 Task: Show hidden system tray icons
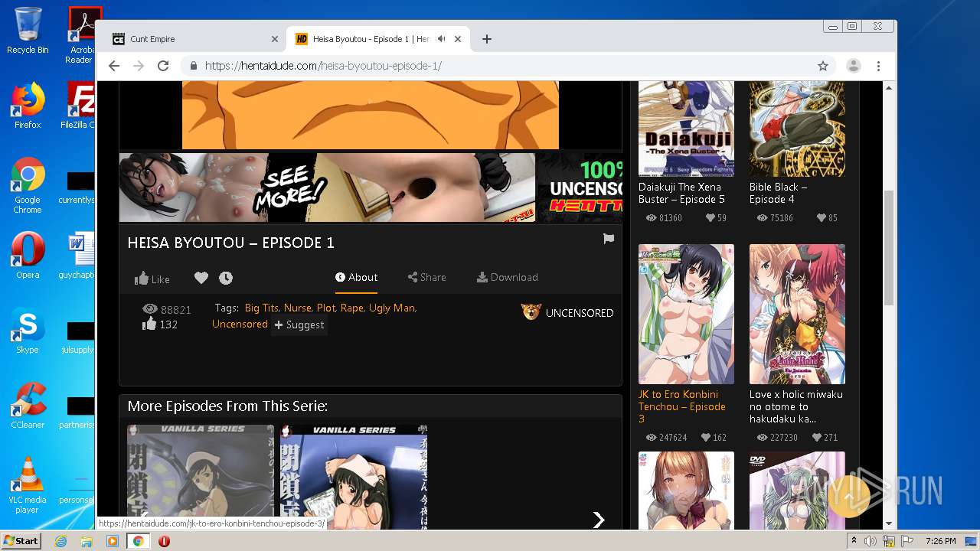tap(854, 541)
